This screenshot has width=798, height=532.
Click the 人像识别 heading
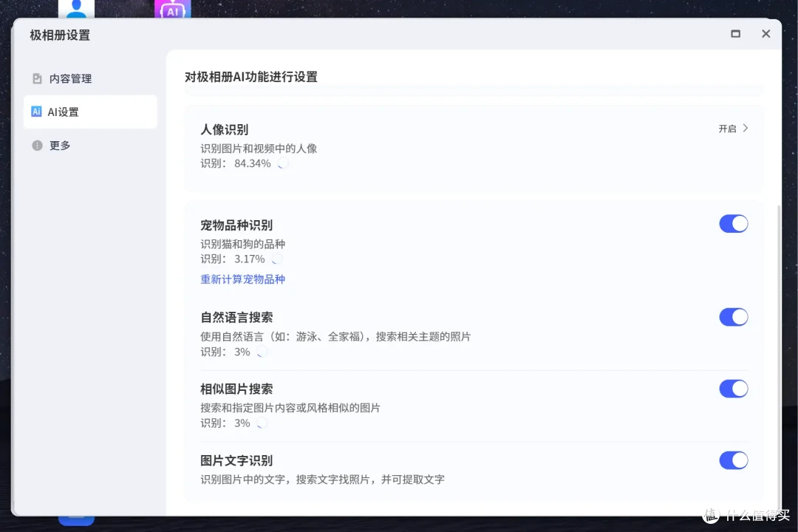tap(225, 129)
